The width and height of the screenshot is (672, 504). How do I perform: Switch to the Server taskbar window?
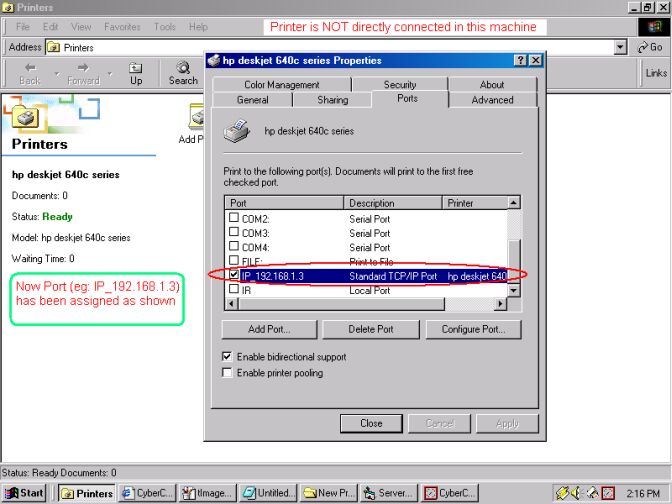389,493
